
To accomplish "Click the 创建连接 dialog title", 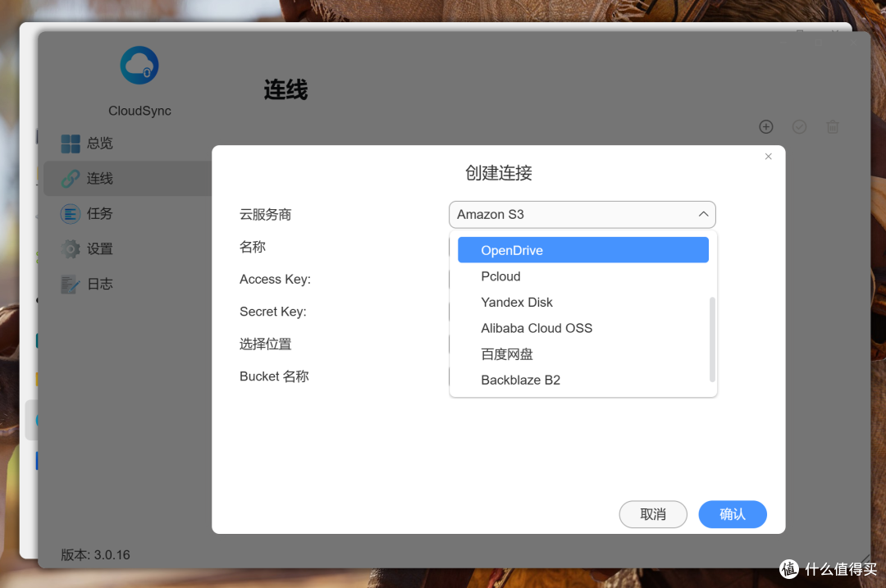I will tap(499, 173).
